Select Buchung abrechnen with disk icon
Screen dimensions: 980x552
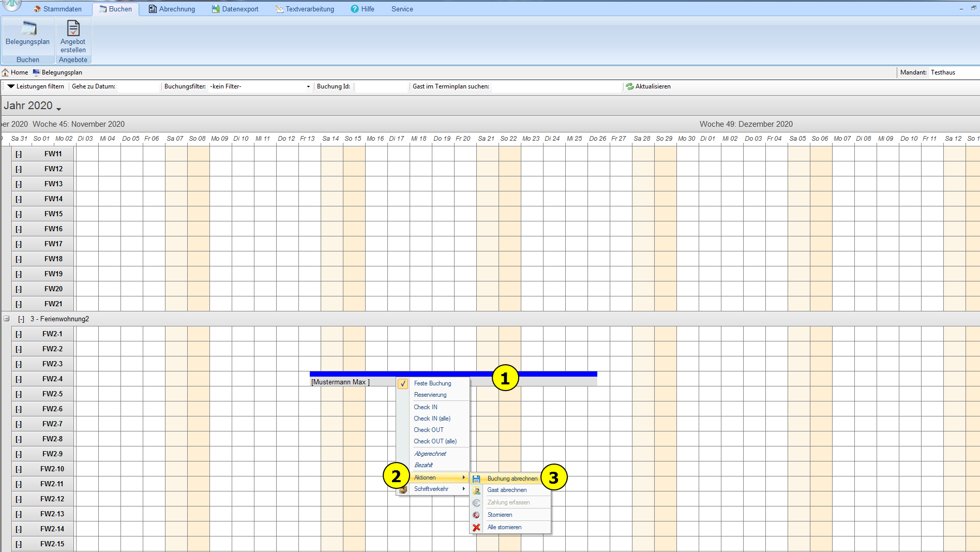pyautogui.click(x=476, y=479)
